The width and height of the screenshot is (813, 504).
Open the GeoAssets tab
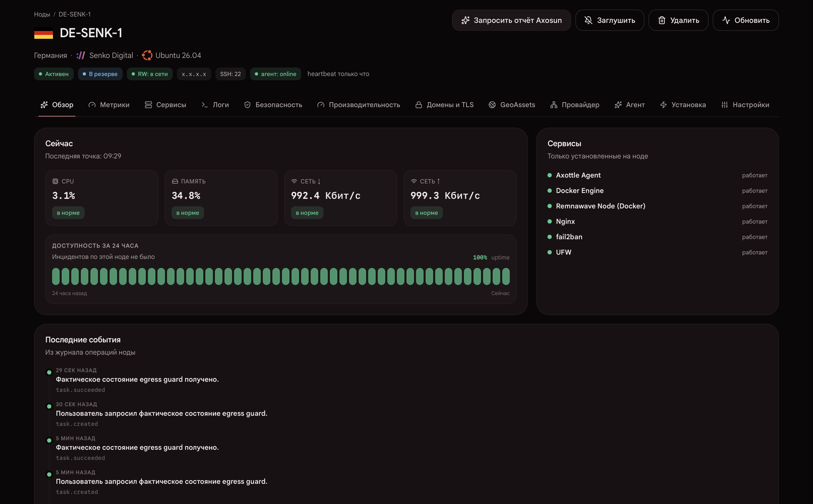point(512,105)
